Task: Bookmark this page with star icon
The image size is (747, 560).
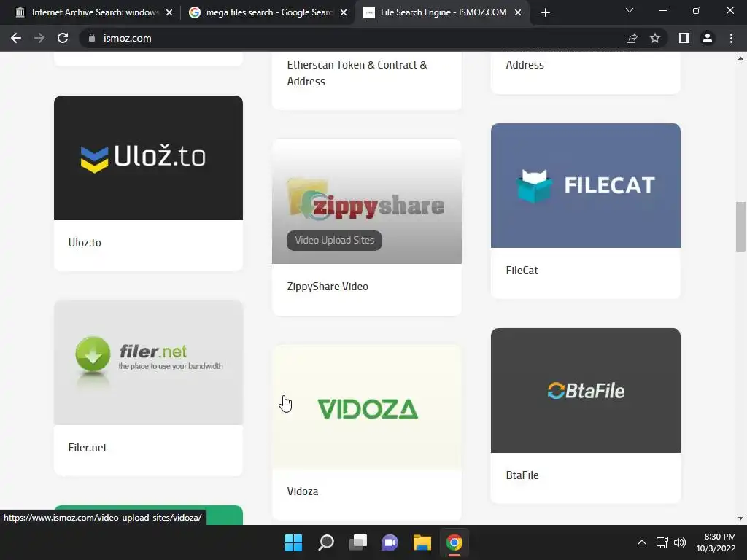Action: 655,38
